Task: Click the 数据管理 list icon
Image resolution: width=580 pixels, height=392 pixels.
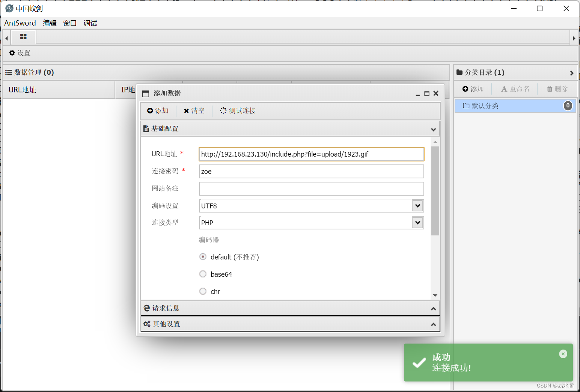Action: pos(9,72)
